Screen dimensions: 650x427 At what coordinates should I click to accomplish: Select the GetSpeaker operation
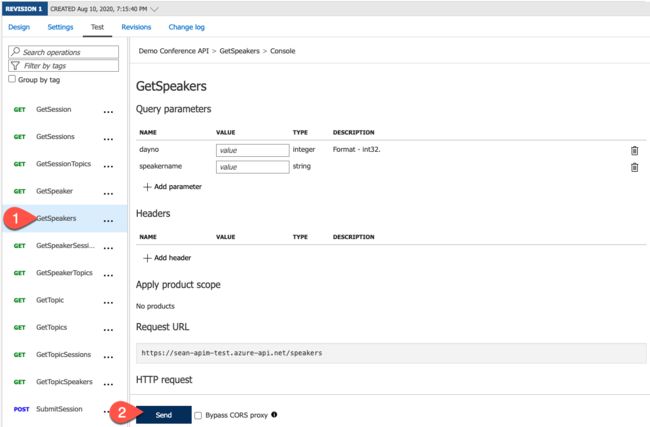(54, 191)
